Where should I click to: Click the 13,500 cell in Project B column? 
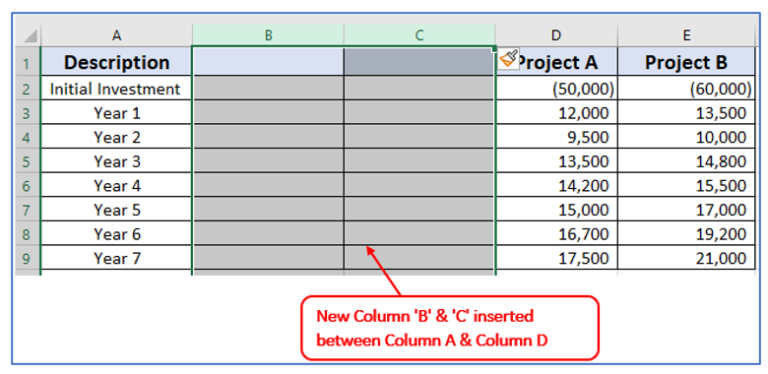pyautogui.click(x=686, y=113)
